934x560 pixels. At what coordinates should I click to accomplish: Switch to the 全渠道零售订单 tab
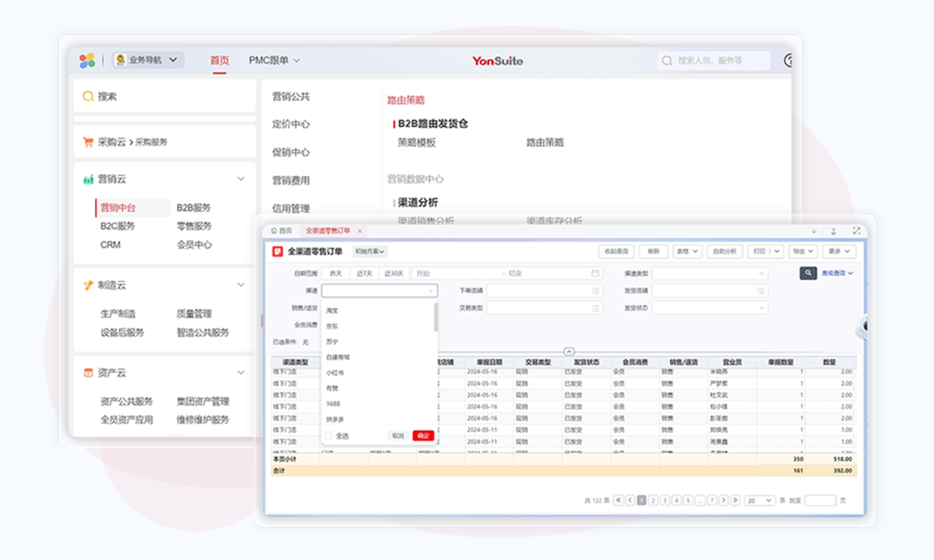coord(328,231)
